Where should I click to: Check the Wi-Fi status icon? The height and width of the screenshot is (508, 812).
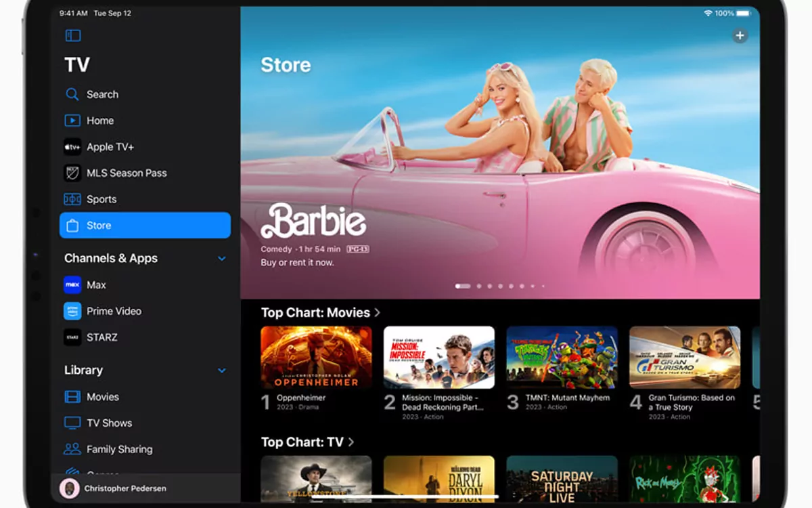point(708,13)
